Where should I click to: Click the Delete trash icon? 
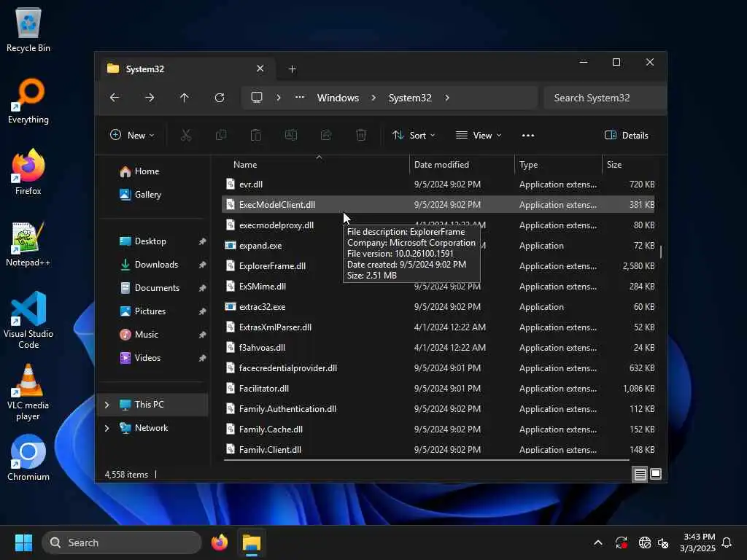point(361,135)
